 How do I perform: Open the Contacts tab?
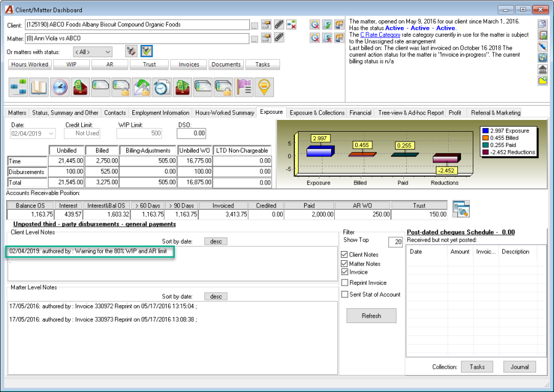click(x=115, y=113)
